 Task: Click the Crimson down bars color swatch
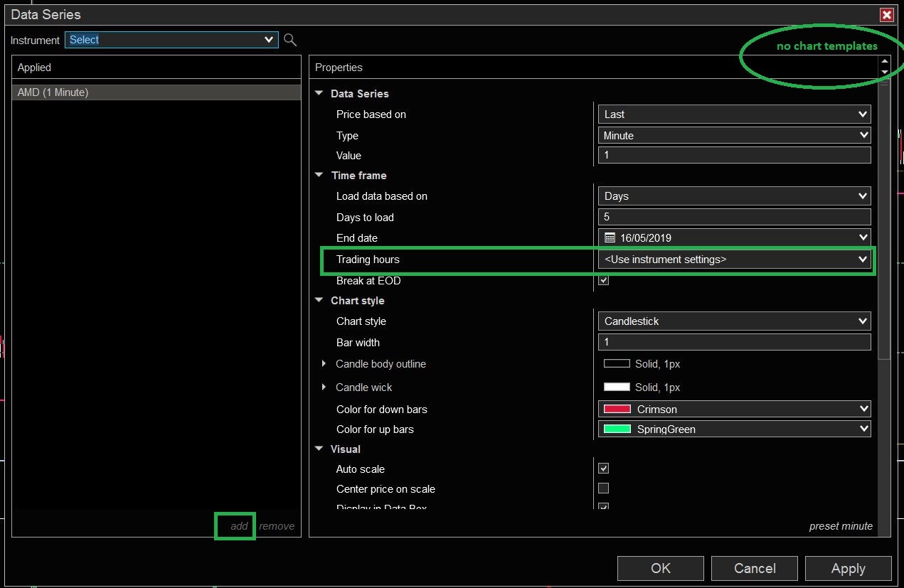tap(617, 409)
